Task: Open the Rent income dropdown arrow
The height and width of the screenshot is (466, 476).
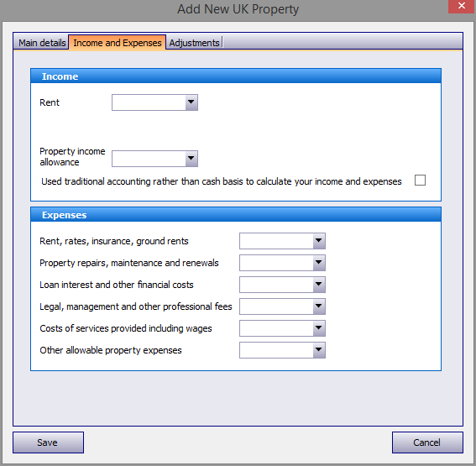Action: coord(191,102)
